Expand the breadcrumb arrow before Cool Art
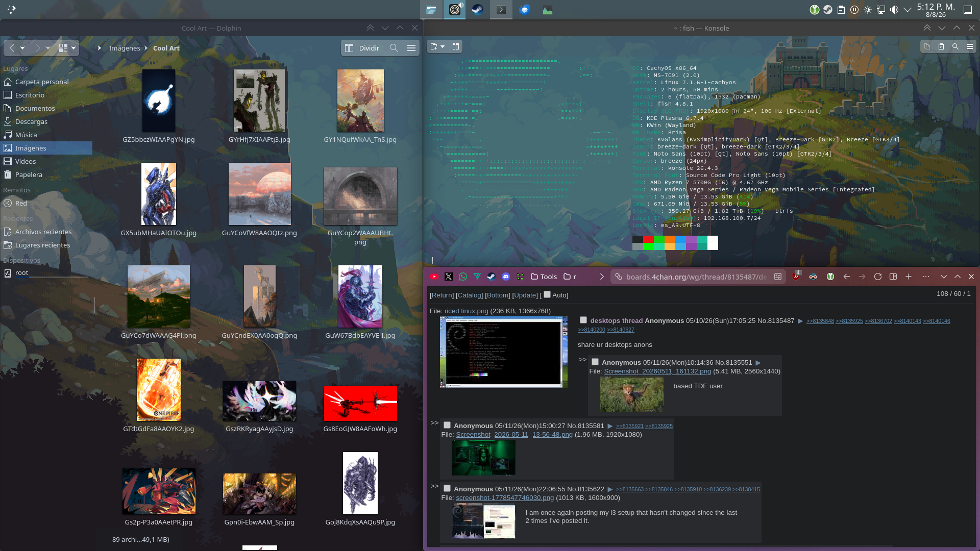980x551 pixels. [146, 48]
